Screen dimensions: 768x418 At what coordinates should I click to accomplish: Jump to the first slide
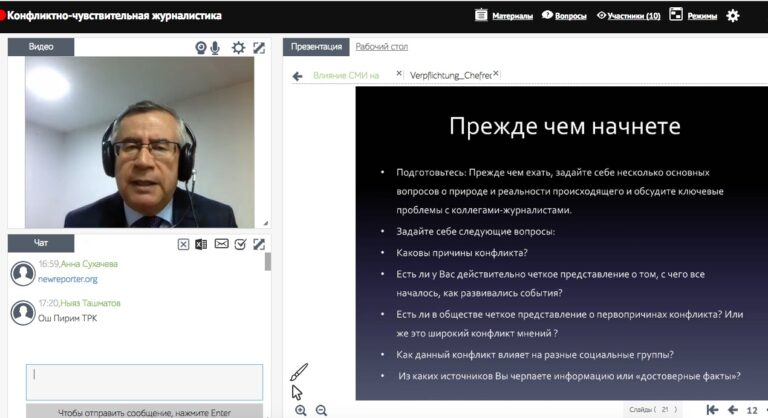[x=712, y=410]
